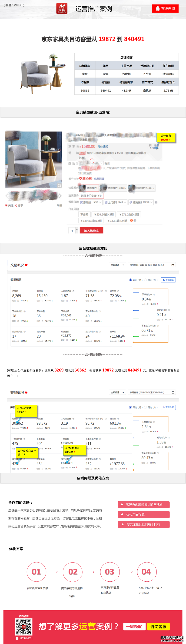Open the 意外换 ¥58 dropdown
The width and height of the screenshot is (186, 644).
(91, 202)
